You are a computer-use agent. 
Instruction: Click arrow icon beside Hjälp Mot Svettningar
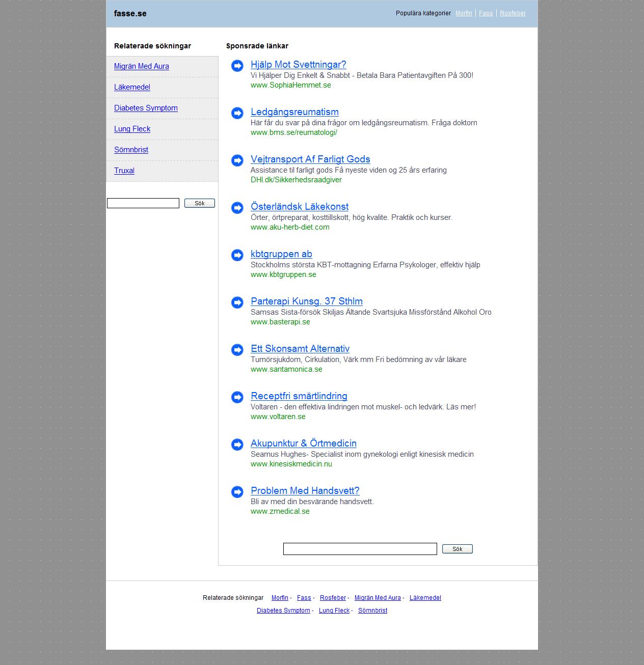click(x=237, y=66)
